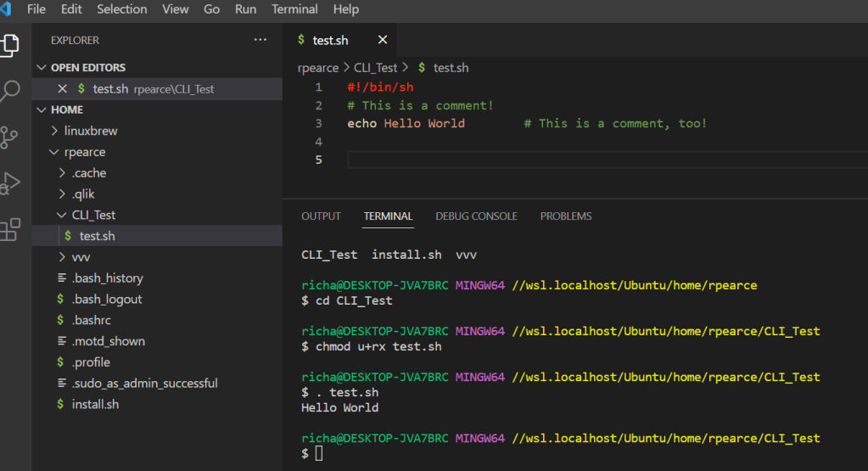Click the Explorer more actions ellipsis

tap(260, 40)
